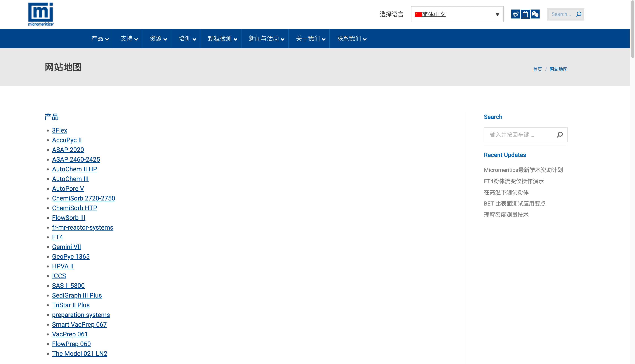Open the fr-mr-reactor-systems link

pos(83,228)
